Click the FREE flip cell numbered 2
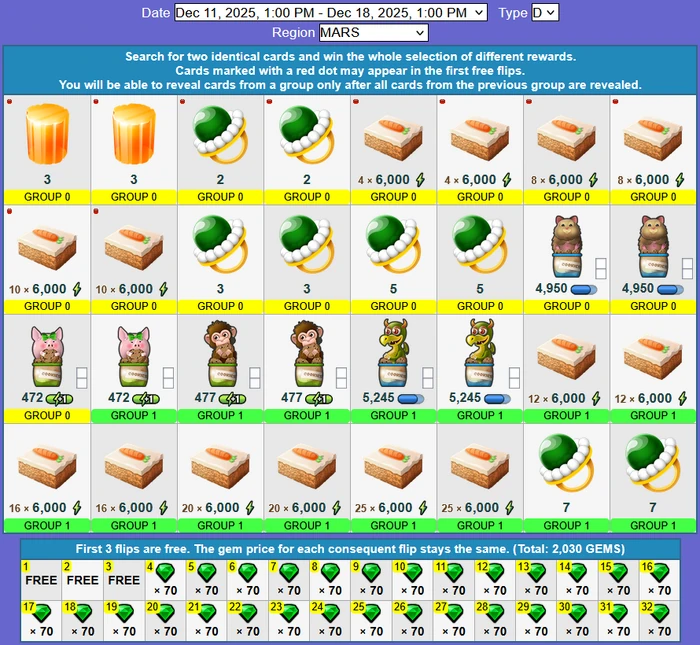The width and height of the screenshot is (700, 645). click(x=83, y=580)
